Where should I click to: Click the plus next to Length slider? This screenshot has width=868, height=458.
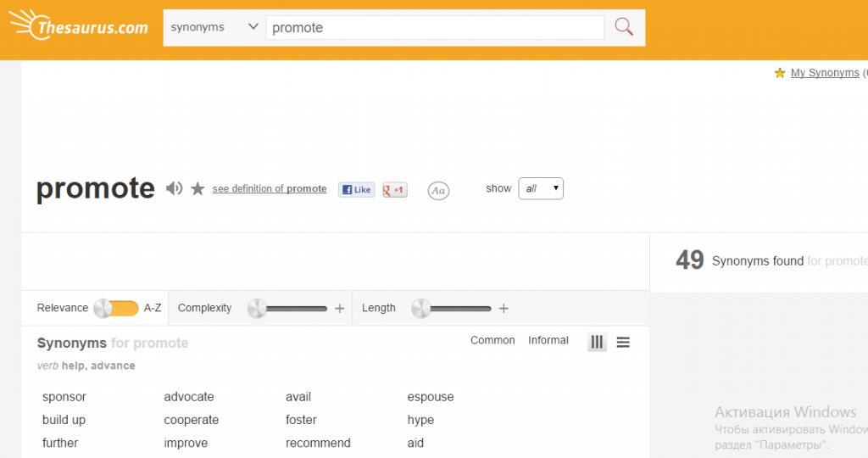pos(504,309)
